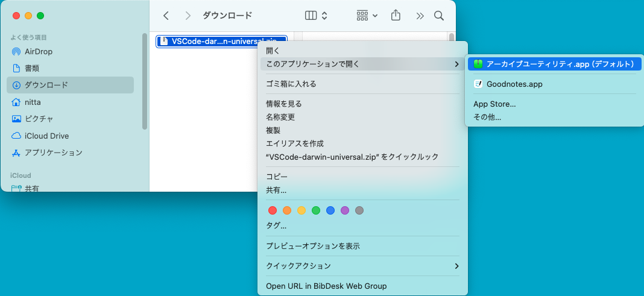Choose Goodnotes.app from the submenu

[x=514, y=84]
